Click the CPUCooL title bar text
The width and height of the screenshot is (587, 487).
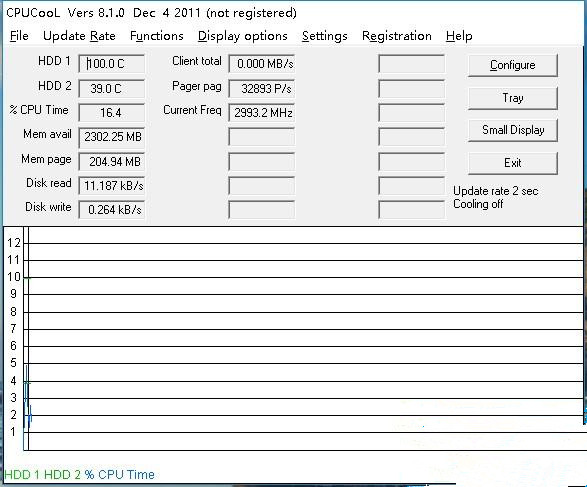(x=151, y=13)
